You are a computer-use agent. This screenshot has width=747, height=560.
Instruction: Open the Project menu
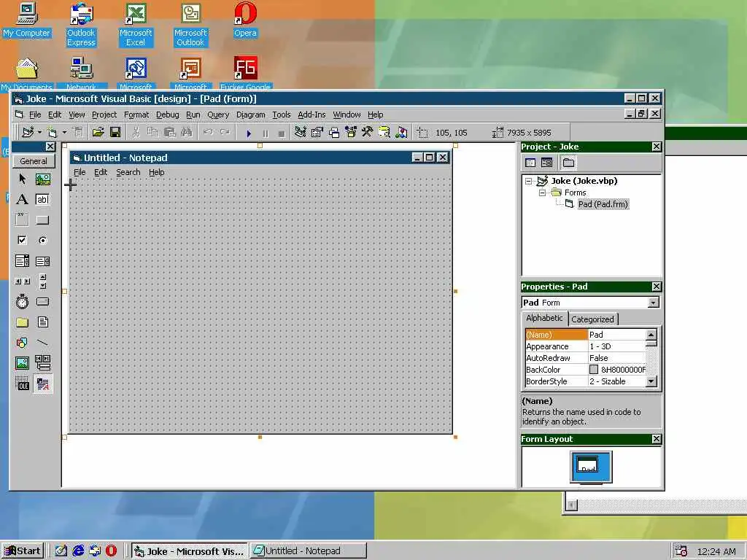[104, 114]
